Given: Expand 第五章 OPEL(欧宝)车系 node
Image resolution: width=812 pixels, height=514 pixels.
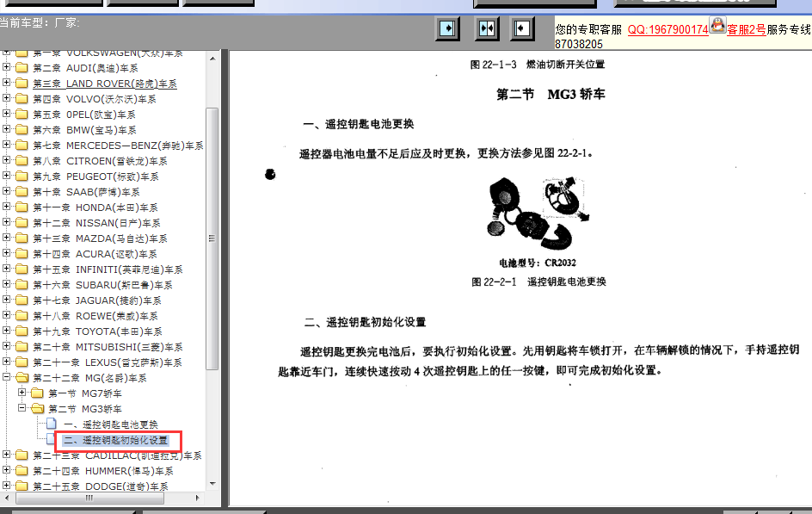Looking at the screenshot, I should (6, 114).
